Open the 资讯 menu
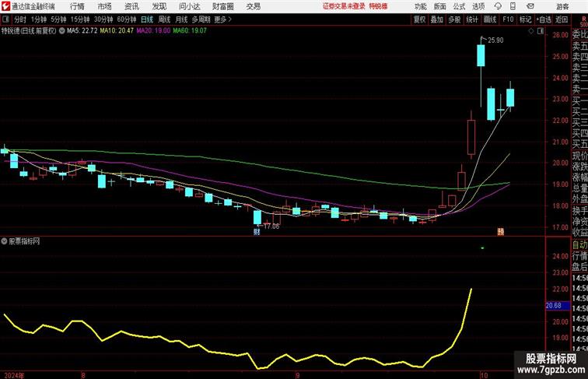The width and height of the screenshot is (588, 379). (x=131, y=6)
